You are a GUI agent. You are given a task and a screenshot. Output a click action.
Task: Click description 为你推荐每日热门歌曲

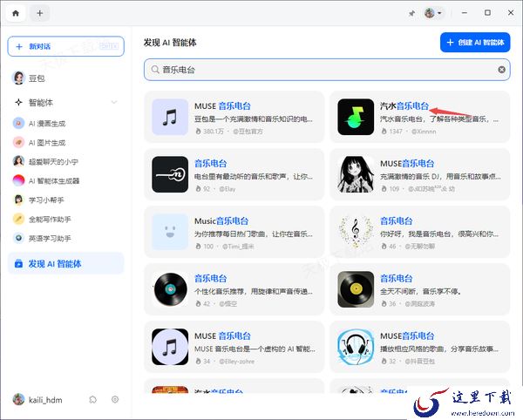coord(254,234)
